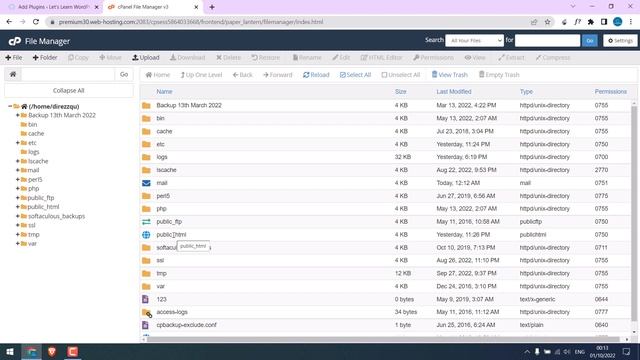The width and height of the screenshot is (640, 360).
Task: Expand the tmp tree folder
Action: pos(18,235)
